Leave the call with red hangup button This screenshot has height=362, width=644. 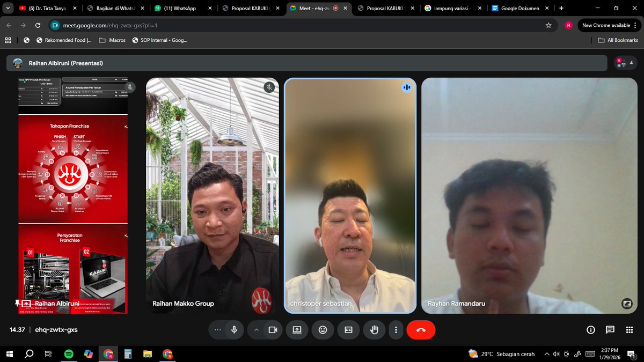[421, 330]
